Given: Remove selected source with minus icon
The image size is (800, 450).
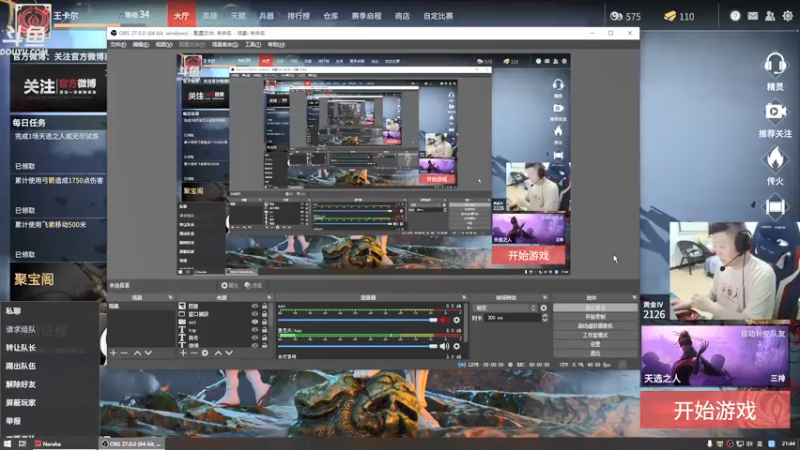Looking at the screenshot, I should (194, 353).
